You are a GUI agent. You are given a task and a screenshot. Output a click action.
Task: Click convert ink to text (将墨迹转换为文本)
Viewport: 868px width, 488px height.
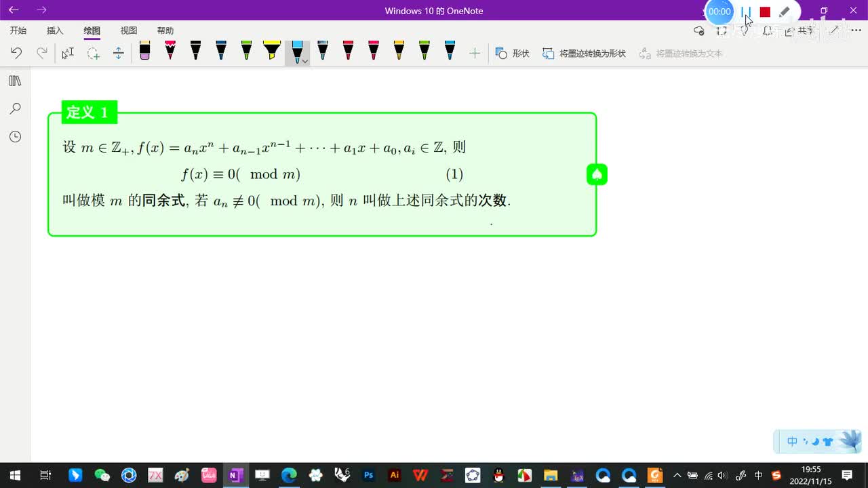coord(681,53)
